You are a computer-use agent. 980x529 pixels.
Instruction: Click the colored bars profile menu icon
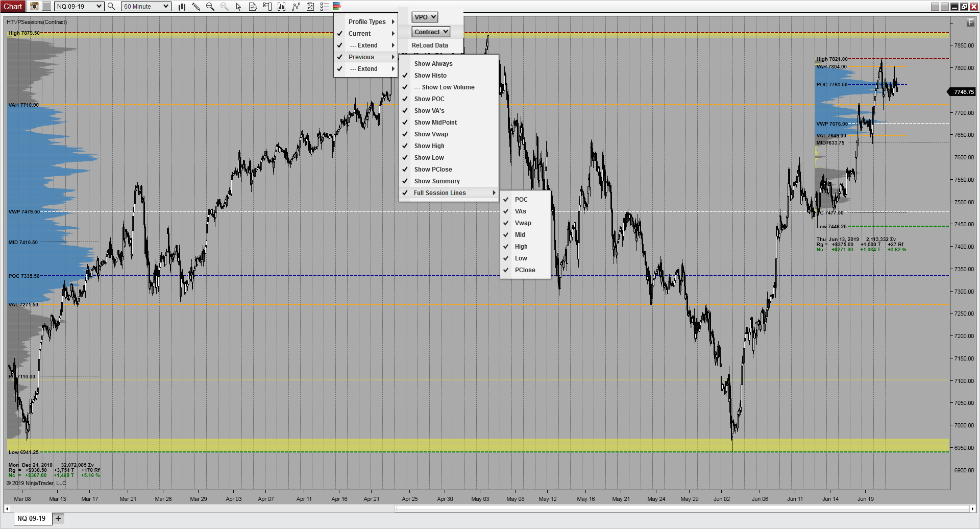(336, 6)
